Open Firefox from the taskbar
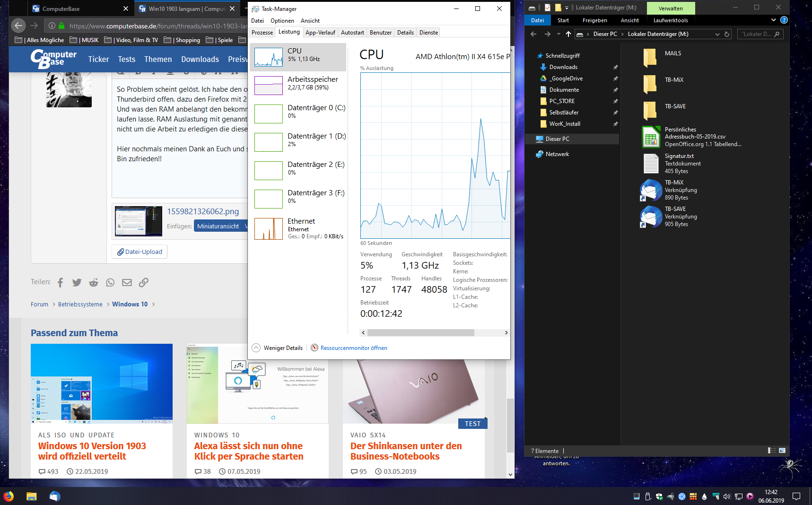Image resolution: width=812 pixels, height=505 pixels. (x=9, y=496)
